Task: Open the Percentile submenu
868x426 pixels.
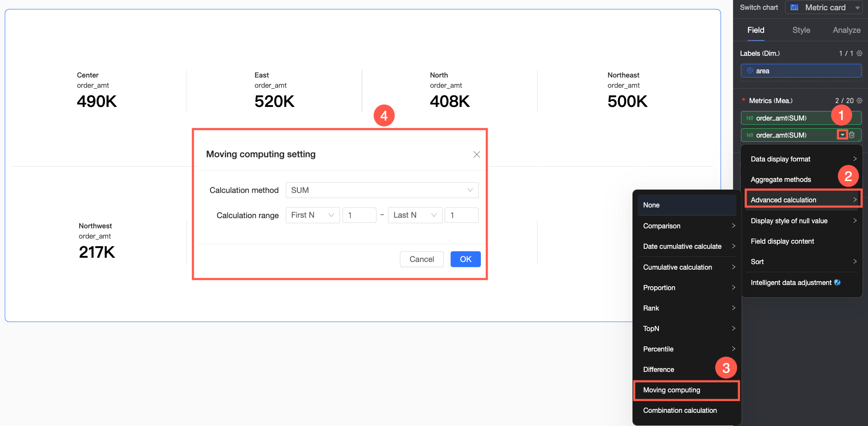Action: pos(687,349)
